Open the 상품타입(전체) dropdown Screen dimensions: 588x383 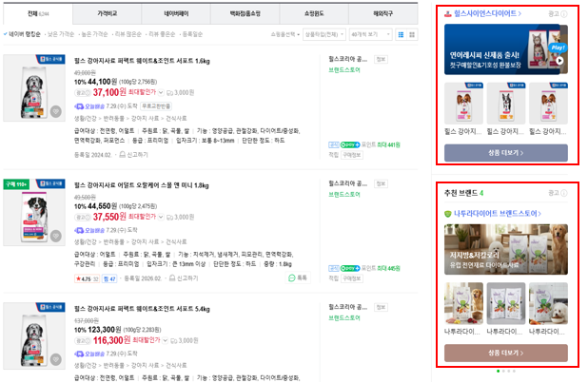click(x=324, y=34)
